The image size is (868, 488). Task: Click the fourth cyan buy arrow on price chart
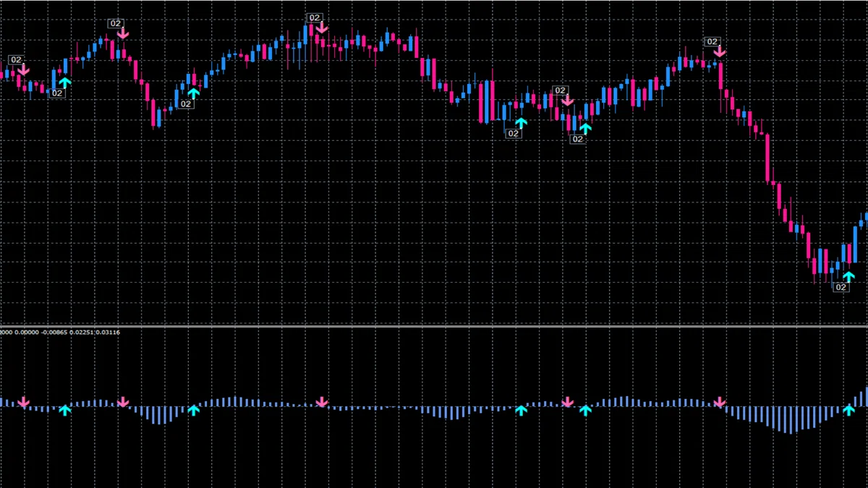pos(585,128)
